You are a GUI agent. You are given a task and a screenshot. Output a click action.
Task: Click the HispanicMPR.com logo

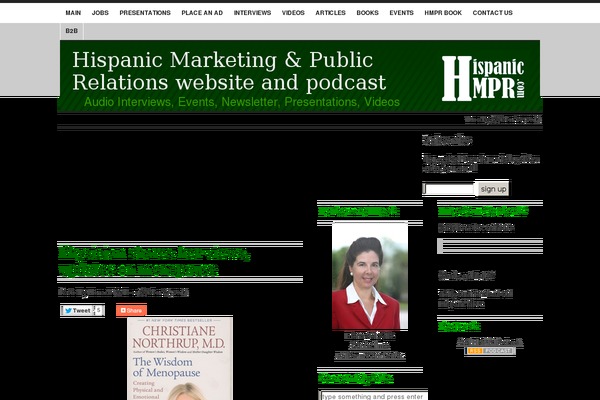tap(483, 78)
